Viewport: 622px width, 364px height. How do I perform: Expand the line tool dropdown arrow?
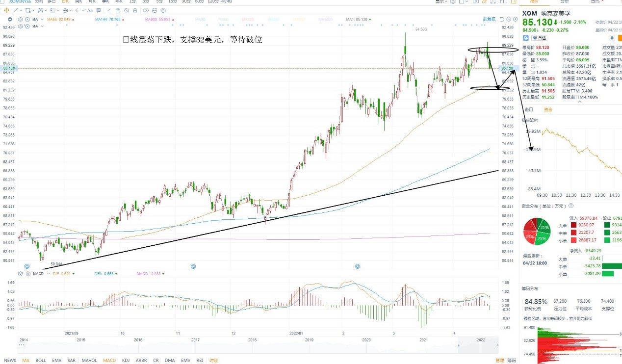pos(21,10)
